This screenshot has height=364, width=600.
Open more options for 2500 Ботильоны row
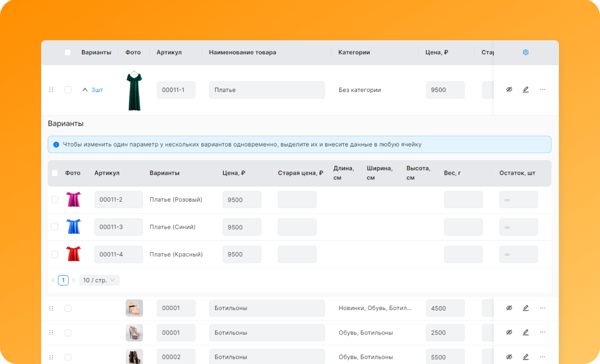click(x=542, y=332)
